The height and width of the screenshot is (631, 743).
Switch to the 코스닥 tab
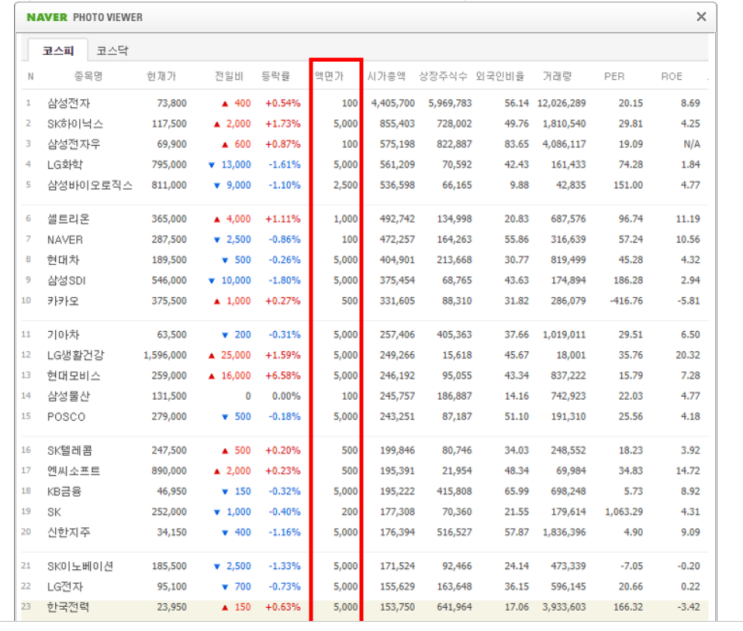(112, 50)
